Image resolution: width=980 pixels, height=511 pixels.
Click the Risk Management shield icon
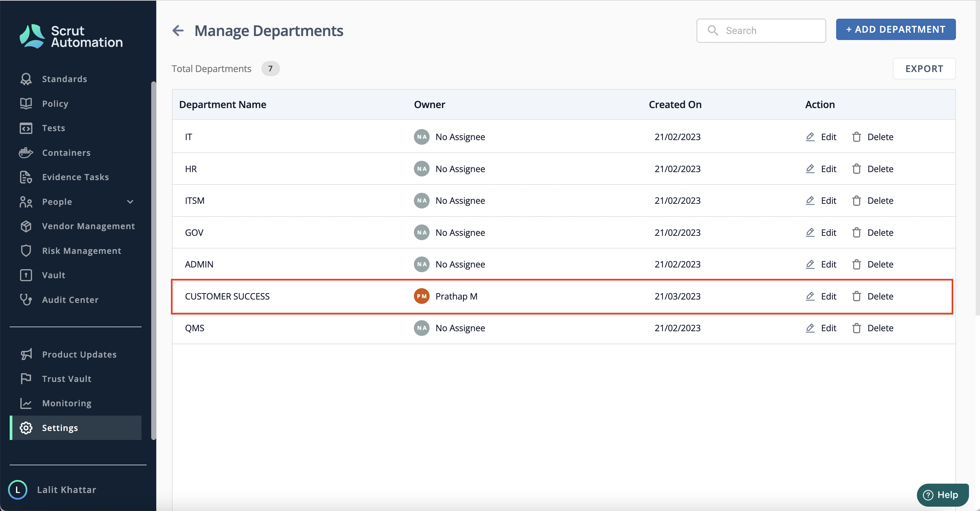26,250
